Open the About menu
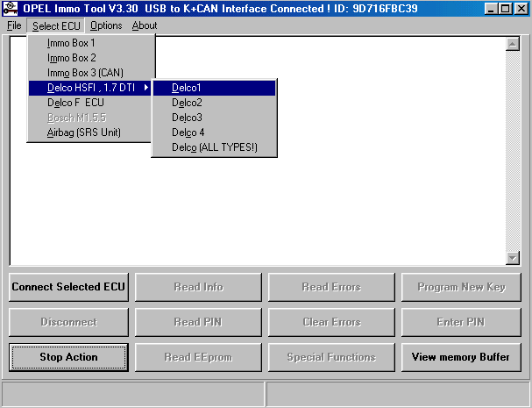This screenshot has height=408, width=532. tap(145, 25)
